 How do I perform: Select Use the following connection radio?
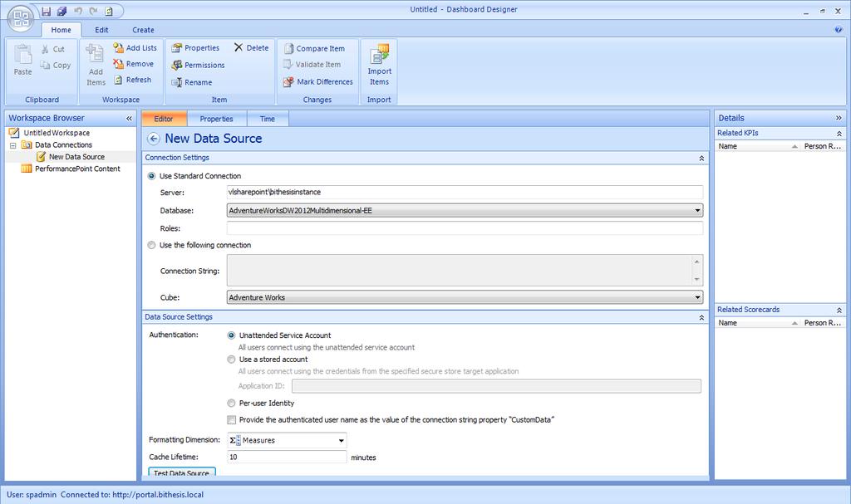click(151, 245)
